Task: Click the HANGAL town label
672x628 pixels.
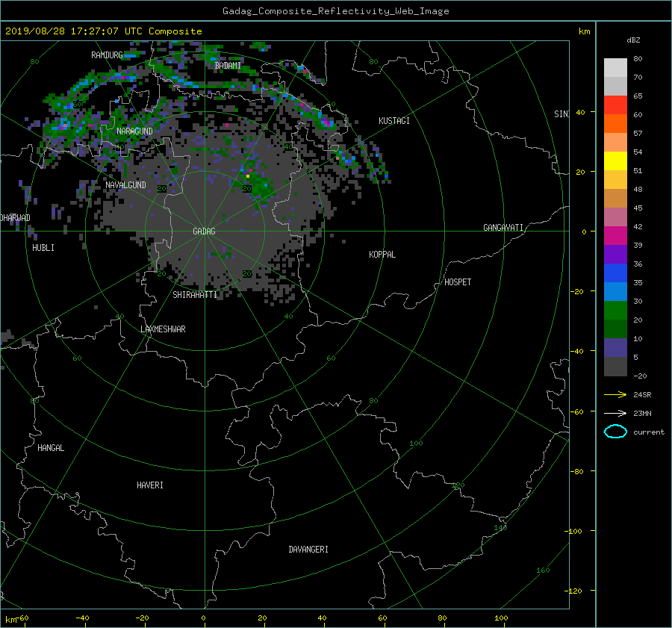Action: 51,448
